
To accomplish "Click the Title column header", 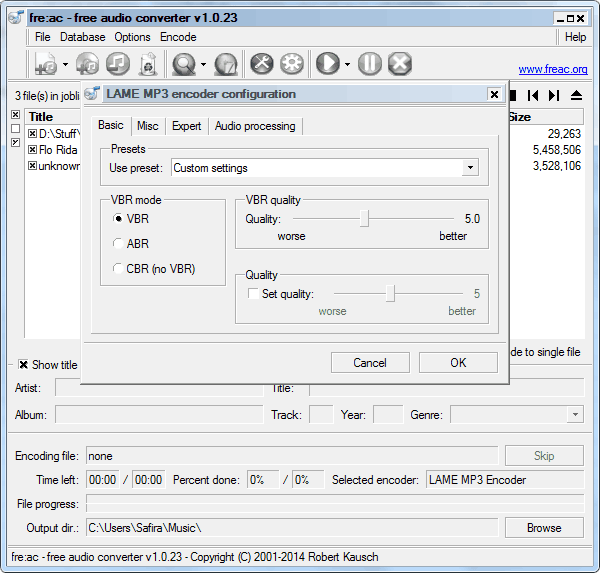I will pyautogui.click(x=53, y=117).
